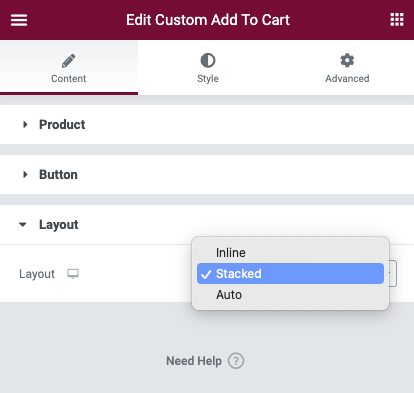The image size is (414, 393).
Task: Click the Need Help link
Action: (194, 361)
